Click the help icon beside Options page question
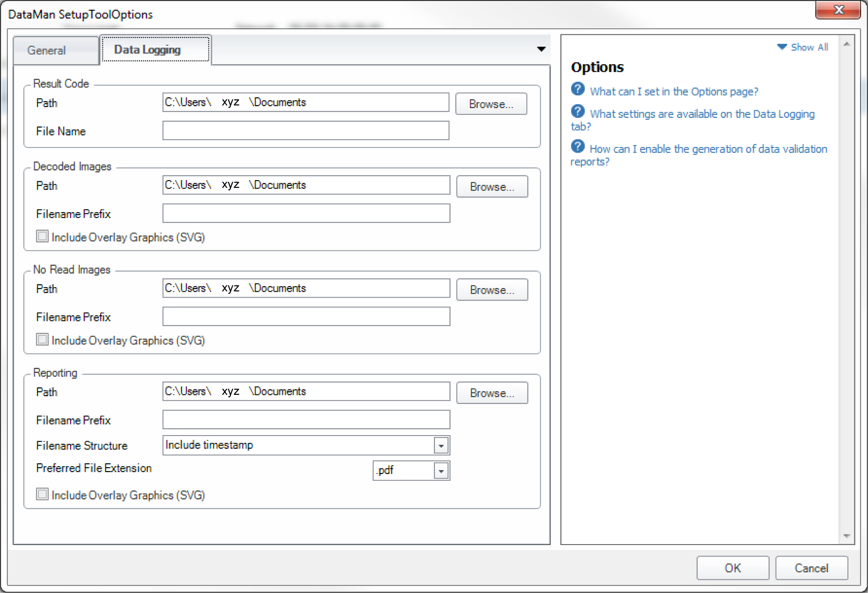 click(578, 89)
